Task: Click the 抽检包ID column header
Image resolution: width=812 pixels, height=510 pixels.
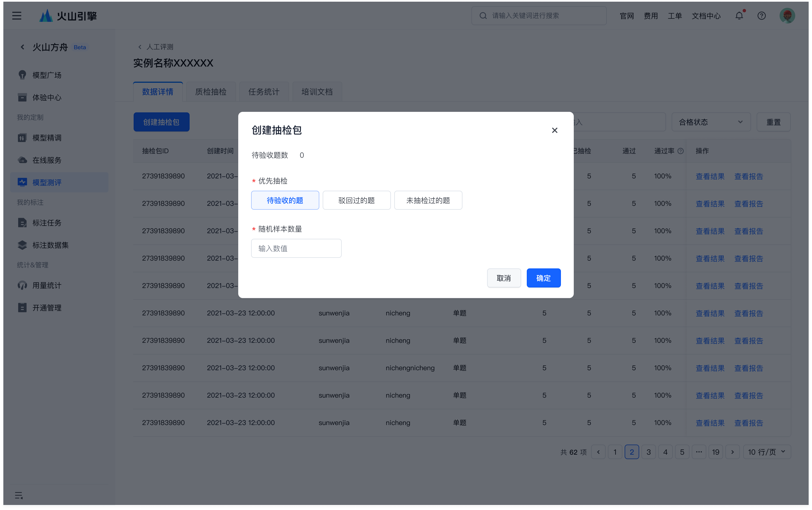Action: tap(155, 151)
